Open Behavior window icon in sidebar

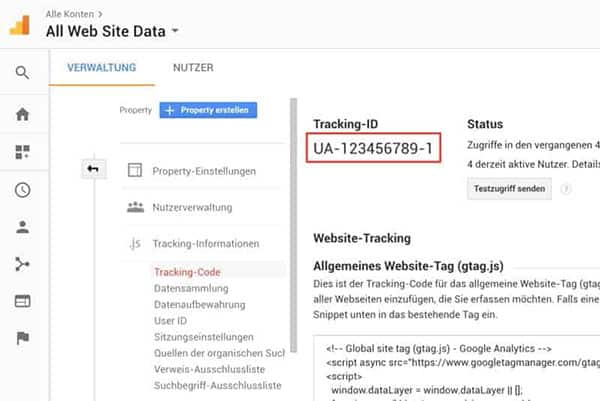tap(22, 301)
